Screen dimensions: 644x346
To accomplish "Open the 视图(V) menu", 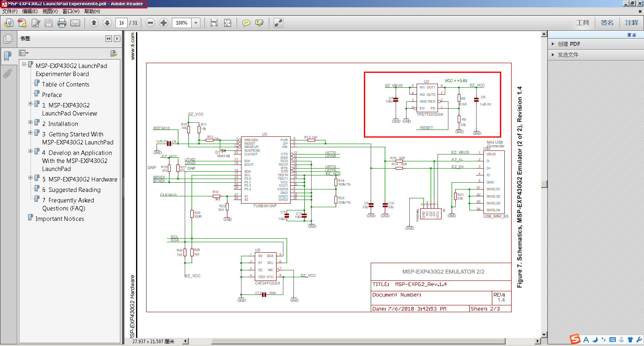I will pos(50,11).
